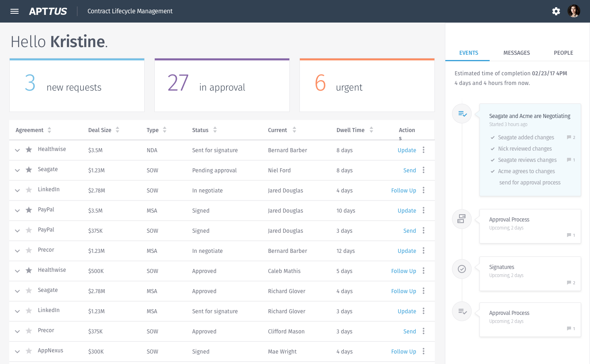
Task: Click the APTTUS logo
Action: tap(48, 11)
